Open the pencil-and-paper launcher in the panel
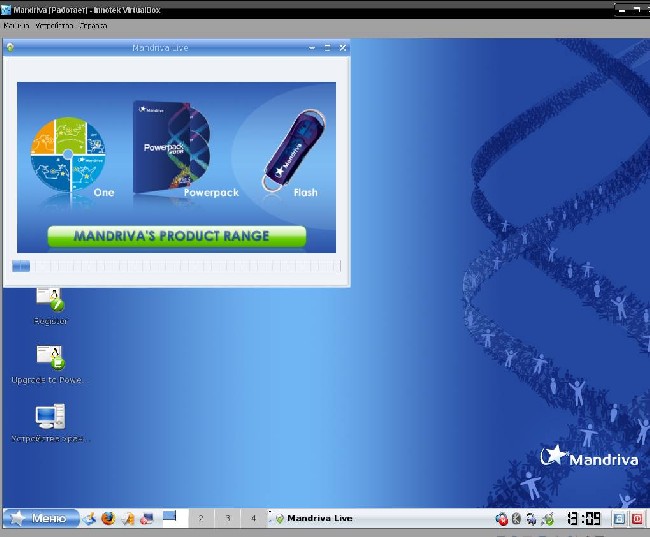 [x=128, y=519]
